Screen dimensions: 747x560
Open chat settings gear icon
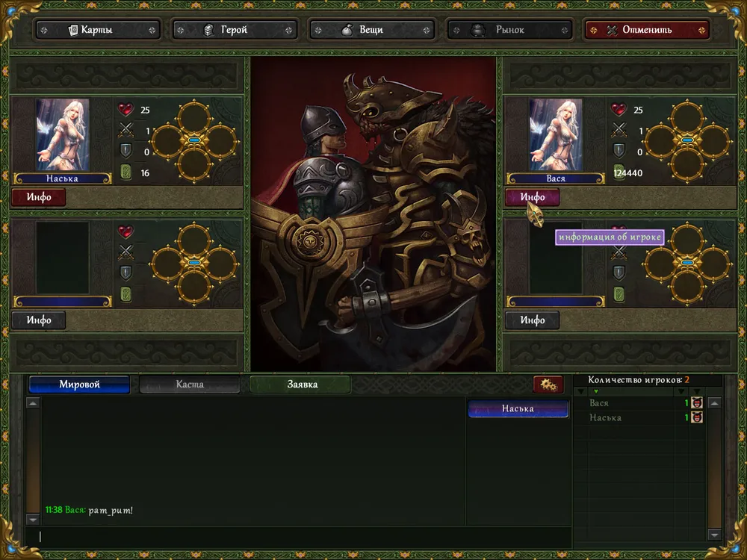548,385
